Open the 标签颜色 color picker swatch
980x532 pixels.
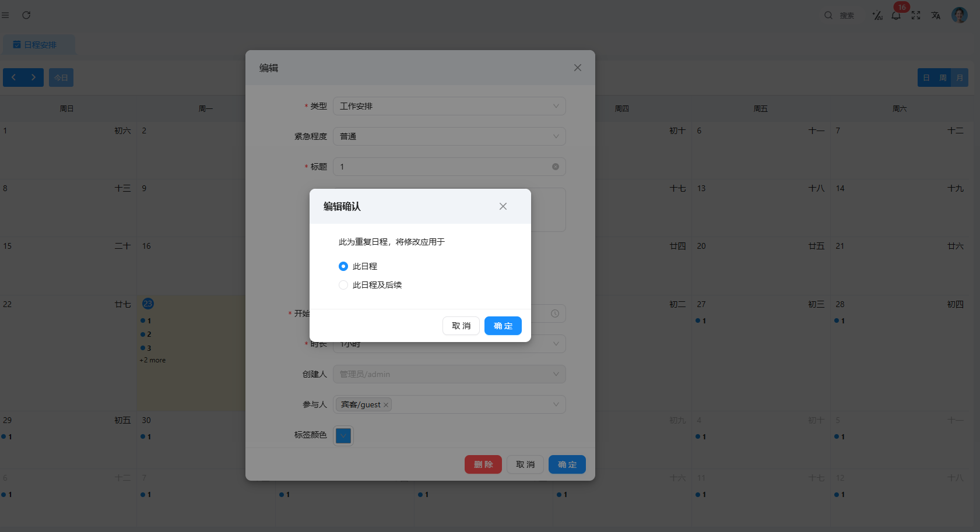pyautogui.click(x=343, y=435)
